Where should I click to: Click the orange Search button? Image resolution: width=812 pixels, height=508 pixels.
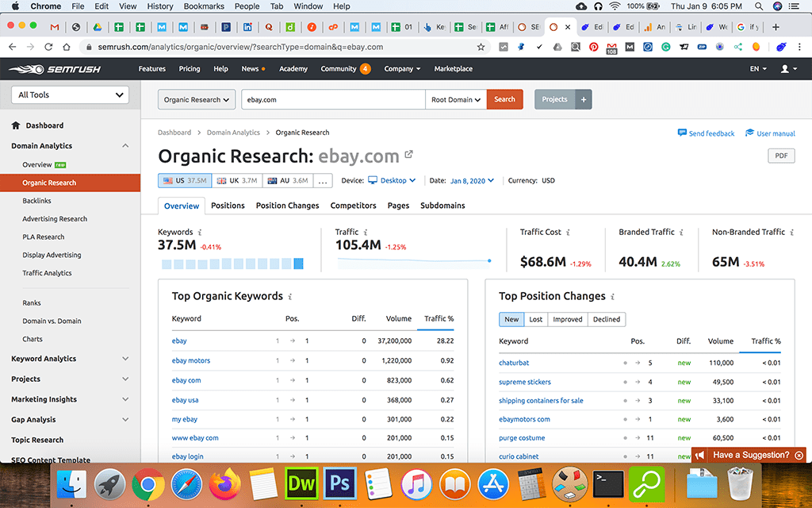505,99
